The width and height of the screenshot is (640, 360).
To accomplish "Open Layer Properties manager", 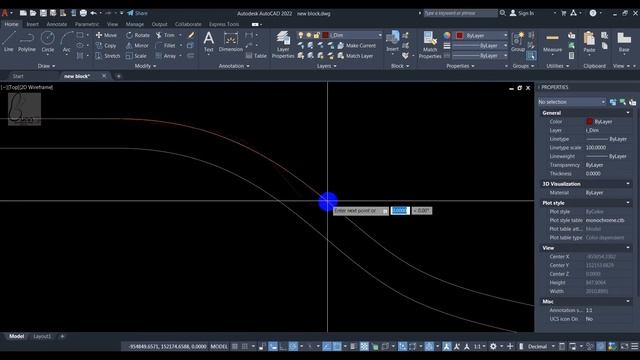I will [x=283, y=44].
